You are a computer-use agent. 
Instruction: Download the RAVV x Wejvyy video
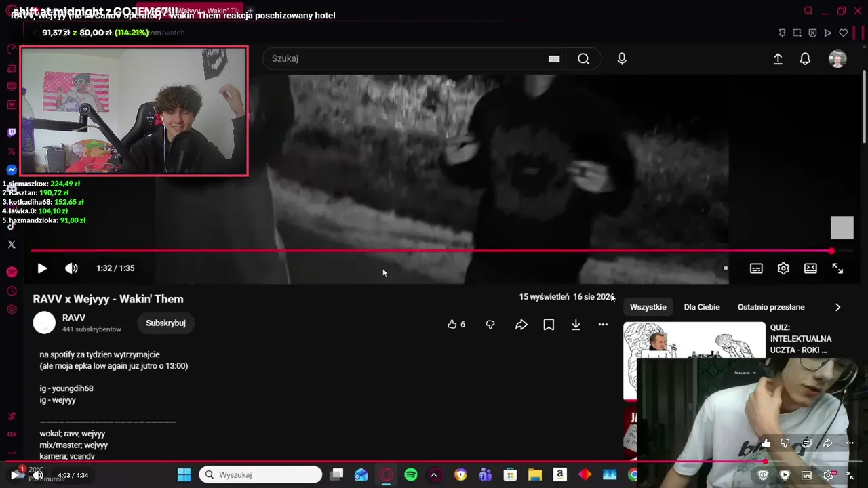coord(576,325)
